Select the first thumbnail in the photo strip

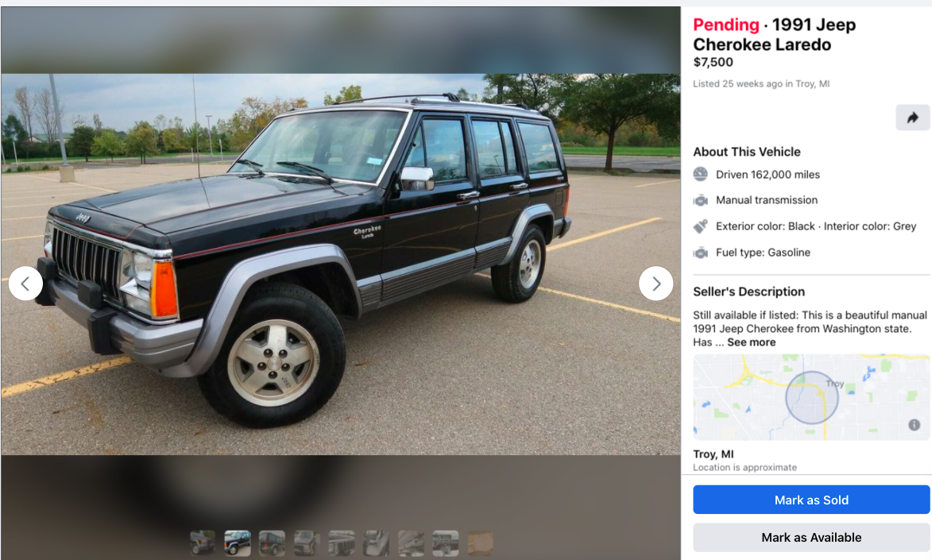point(203,543)
